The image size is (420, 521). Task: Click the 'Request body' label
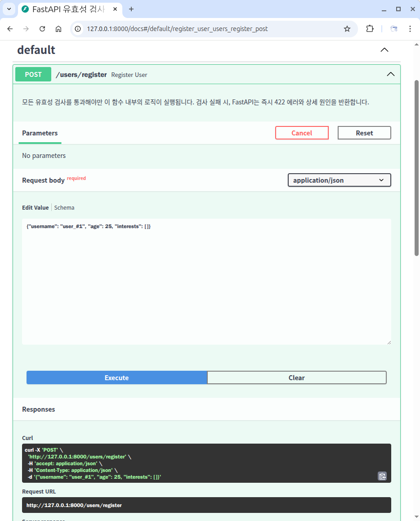click(x=43, y=180)
